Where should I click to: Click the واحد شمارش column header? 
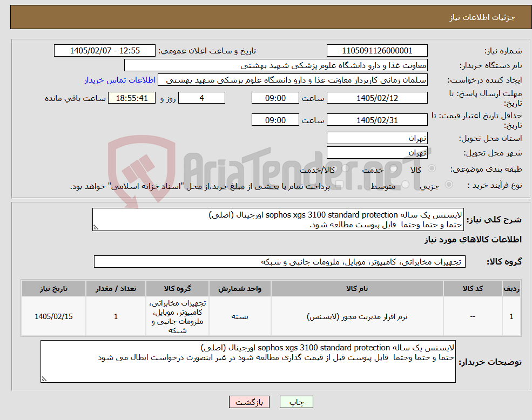[240, 288]
